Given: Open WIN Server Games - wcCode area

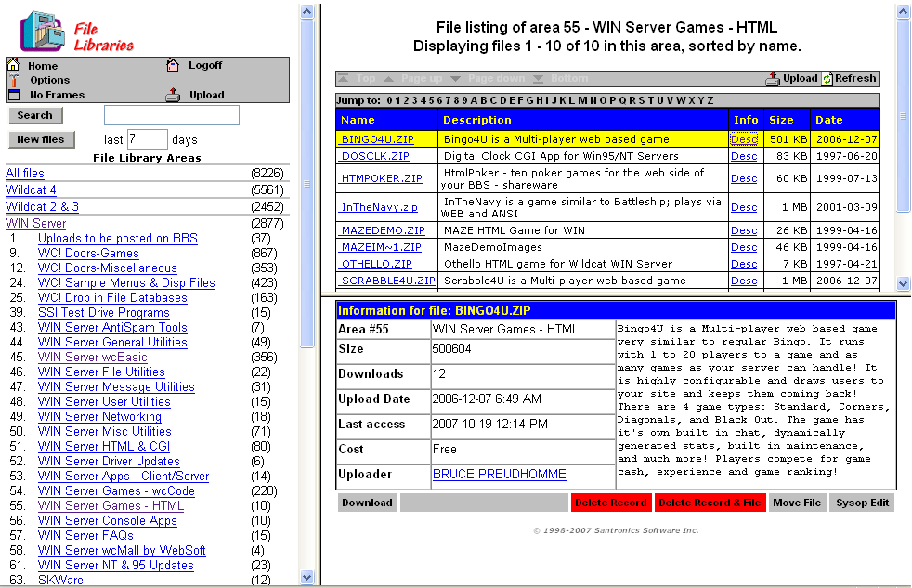Looking at the screenshot, I should click(x=116, y=490).
